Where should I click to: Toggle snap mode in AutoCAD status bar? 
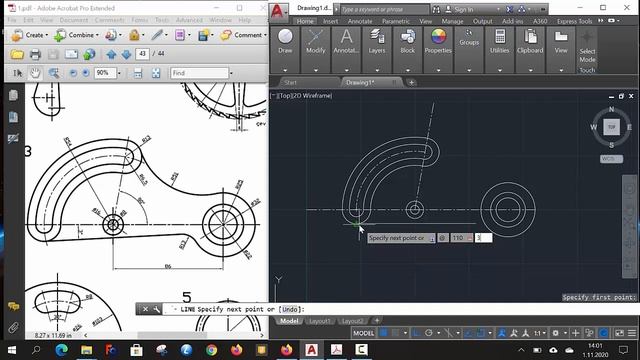(x=395, y=333)
